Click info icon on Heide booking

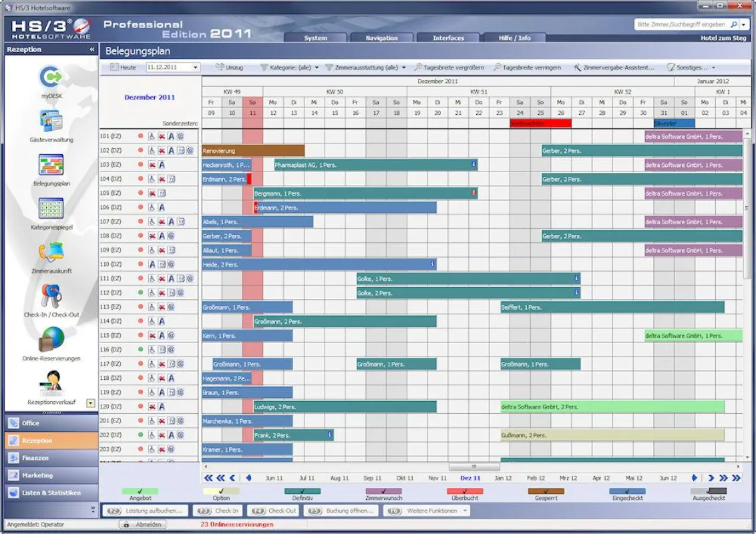coord(432,264)
